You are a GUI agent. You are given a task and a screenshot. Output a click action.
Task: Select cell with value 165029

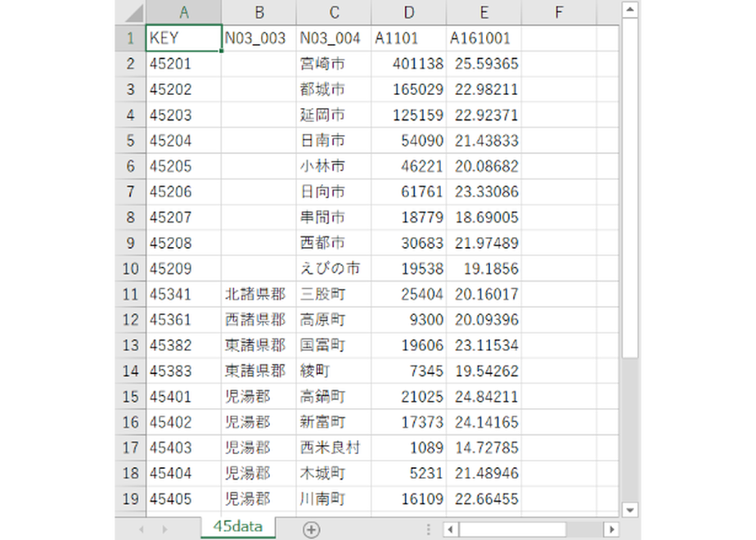[409, 89]
